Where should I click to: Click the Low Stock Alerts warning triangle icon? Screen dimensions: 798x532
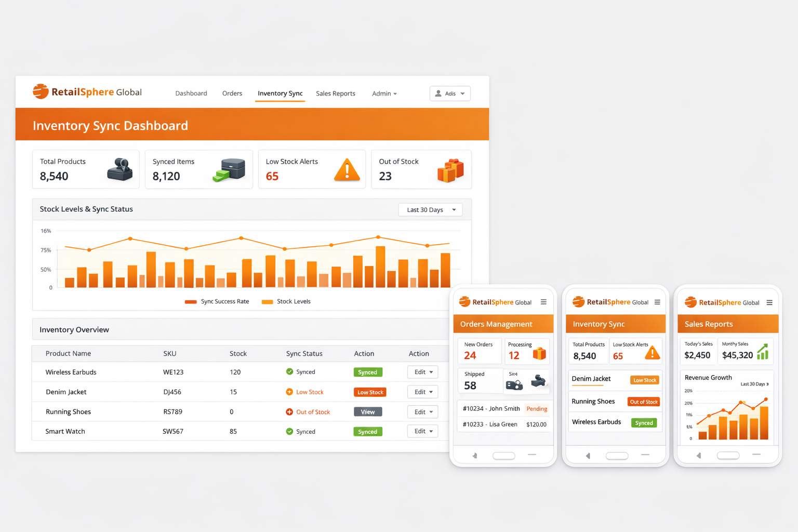pos(347,170)
